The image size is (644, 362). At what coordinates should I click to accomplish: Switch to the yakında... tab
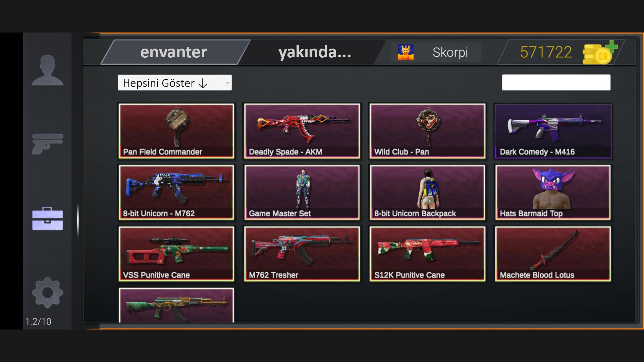coord(315,52)
